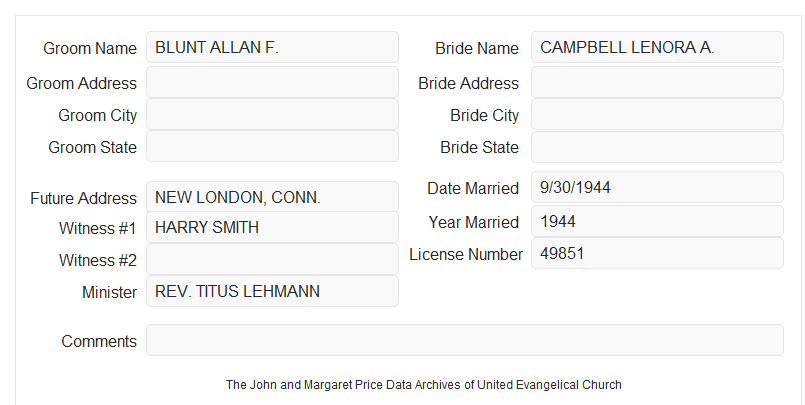This screenshot has height=405, width=805.
Task: Click the Minister field
Action: [x=272, y=291]
